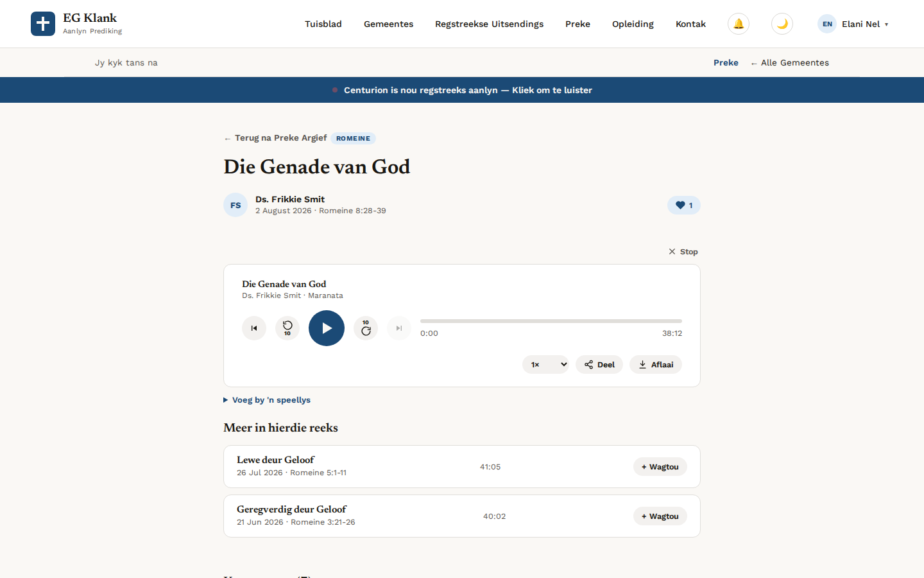
Task: Switch language with the EN badge
Action: pos(827,24)
